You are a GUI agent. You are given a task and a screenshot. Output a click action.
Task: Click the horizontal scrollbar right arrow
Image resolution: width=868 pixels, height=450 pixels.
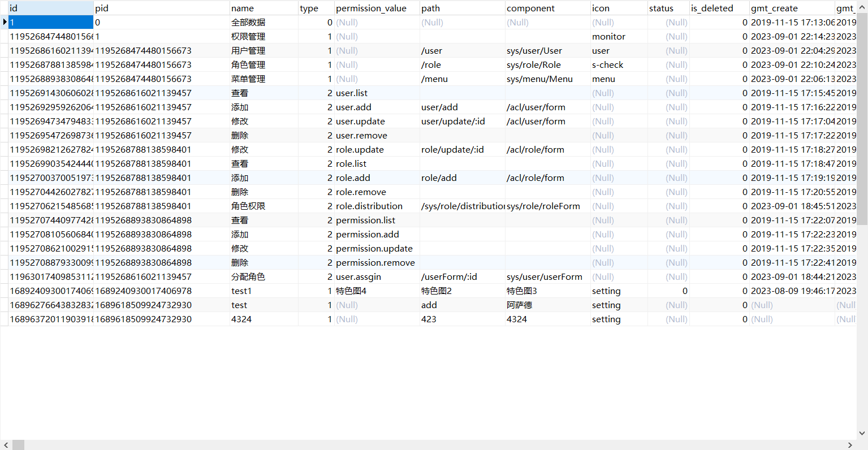(850, 445)
